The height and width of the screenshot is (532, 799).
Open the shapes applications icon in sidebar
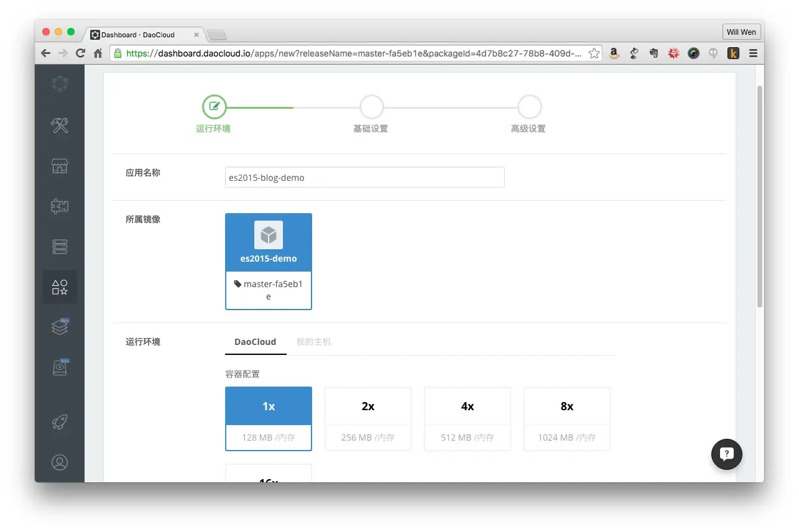(60, 287)
